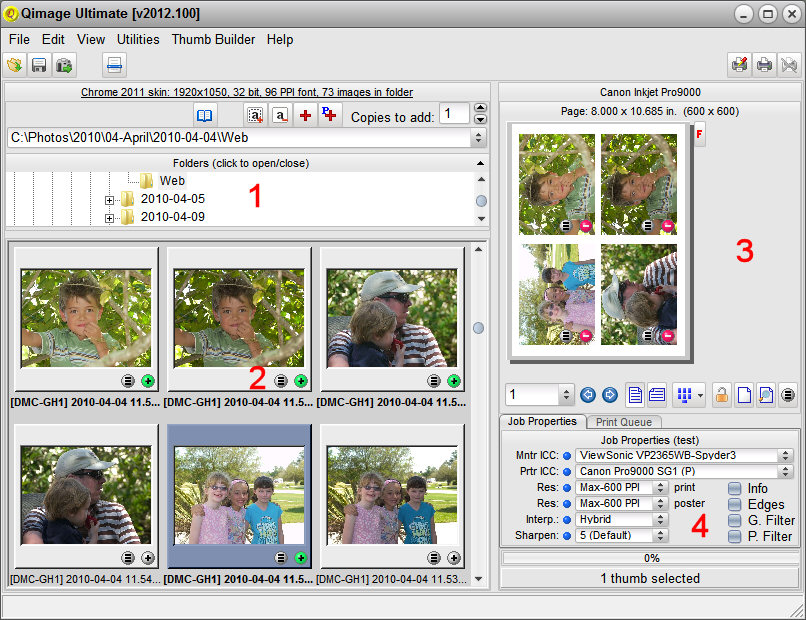Click the page preview magnifier icon
Image resolution: width=806 pixels, height=620 pixels.
(x=764, y=395)
